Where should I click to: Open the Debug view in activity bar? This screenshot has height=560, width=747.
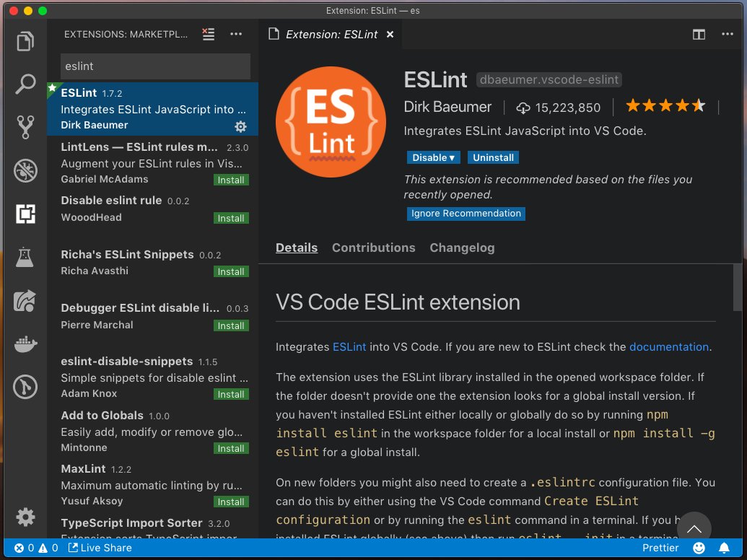point(25,170)
